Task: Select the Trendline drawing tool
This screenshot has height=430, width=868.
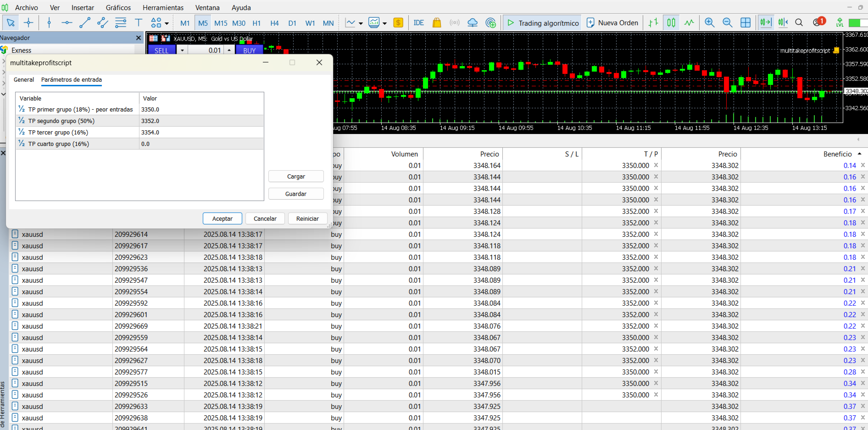Action: 85,22
